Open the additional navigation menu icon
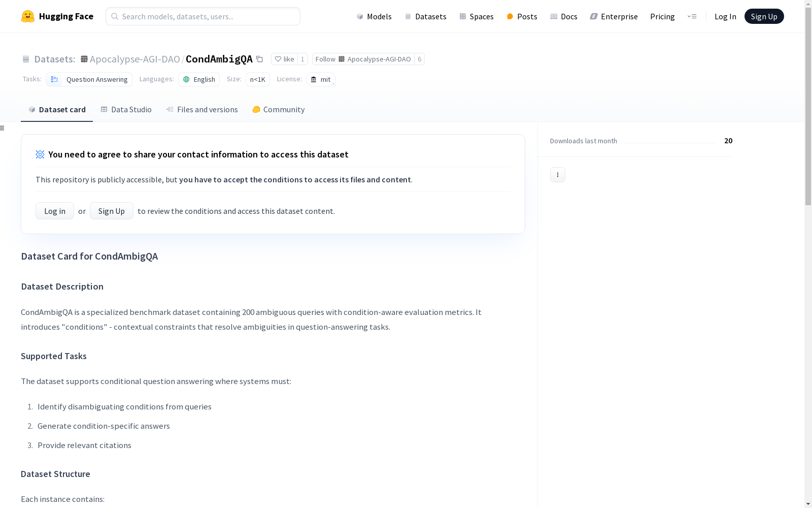 692,16
